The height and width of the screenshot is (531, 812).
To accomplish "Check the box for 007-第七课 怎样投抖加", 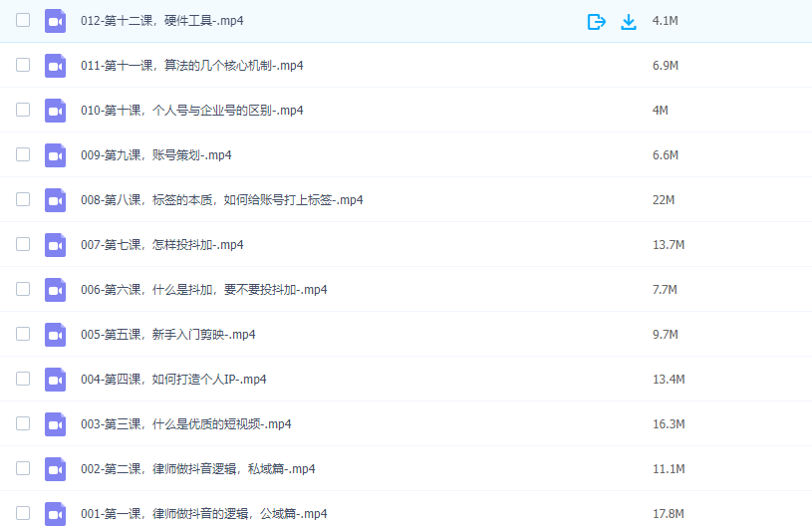I will pos(23,244).
